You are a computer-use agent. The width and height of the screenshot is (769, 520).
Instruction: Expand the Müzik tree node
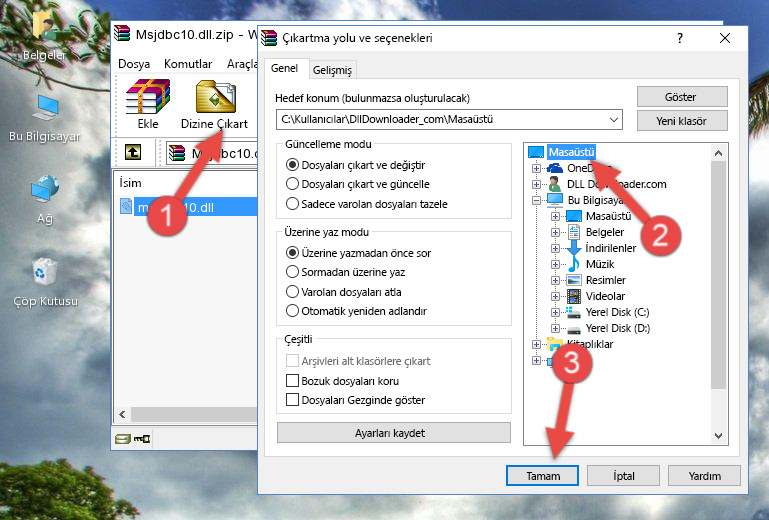point(555,264)
